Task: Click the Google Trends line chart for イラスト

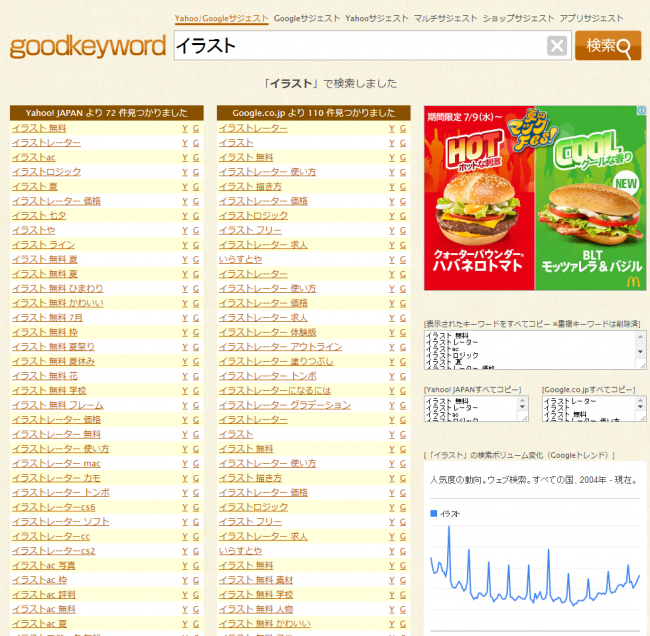Action: pos(535,568)
